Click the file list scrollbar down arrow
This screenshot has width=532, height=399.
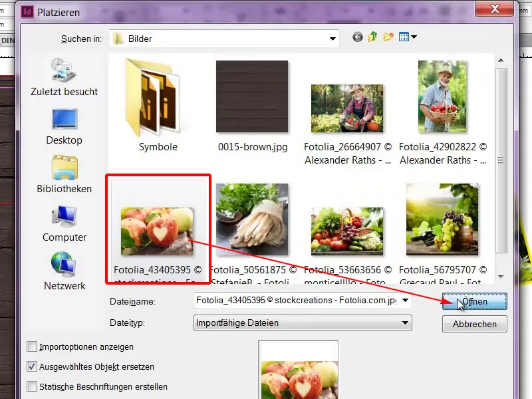501,277
